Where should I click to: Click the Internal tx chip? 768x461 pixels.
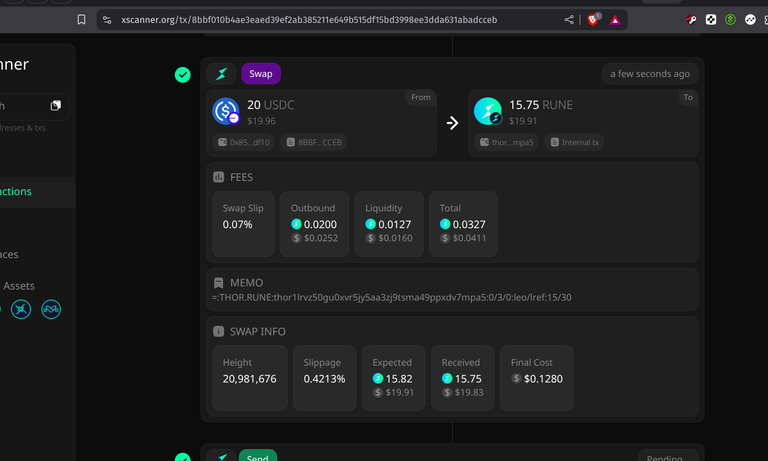pos(575,142)
